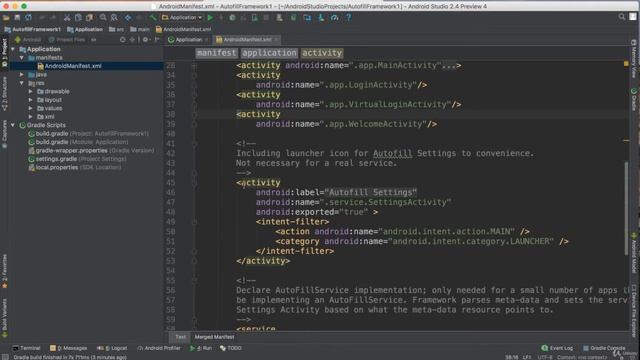Select gradle-wrapper.properties file
Viewport: 640px width, 360px height.
(x=91, y=150)
